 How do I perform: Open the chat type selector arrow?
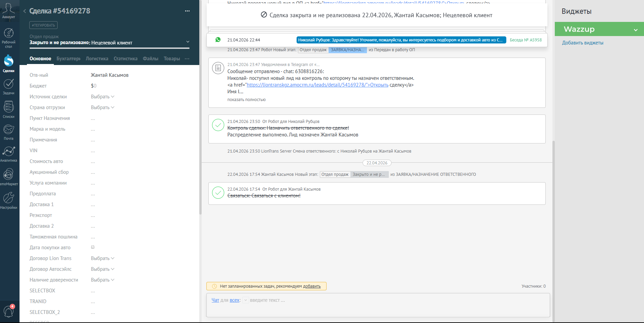(x=245, y=300)
